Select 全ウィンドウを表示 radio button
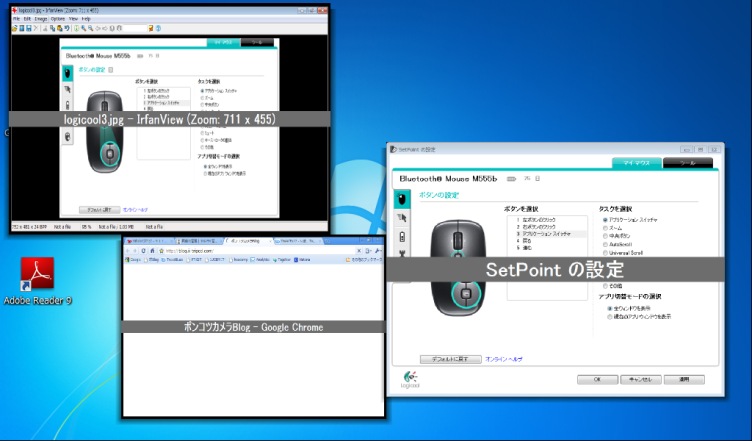This screenshot has width=752, height=441. [610, 309]
